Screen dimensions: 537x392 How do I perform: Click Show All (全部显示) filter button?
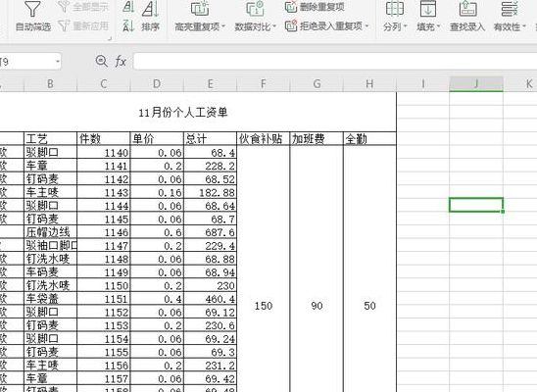pyautogui.click(x=83, y=7)
